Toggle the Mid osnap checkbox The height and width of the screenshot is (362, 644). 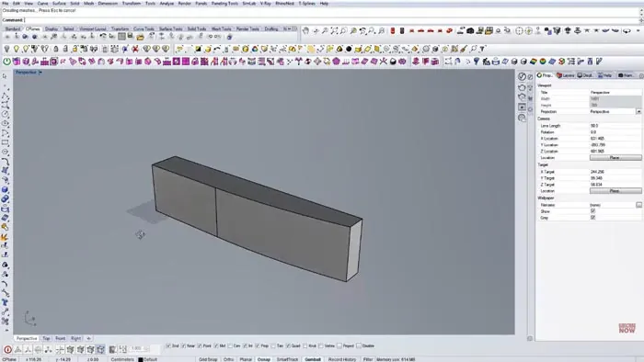(216, 346)
